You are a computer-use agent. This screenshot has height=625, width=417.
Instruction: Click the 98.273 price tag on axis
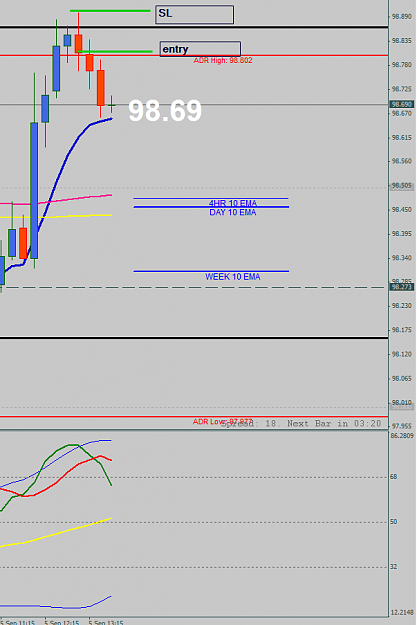401,287
